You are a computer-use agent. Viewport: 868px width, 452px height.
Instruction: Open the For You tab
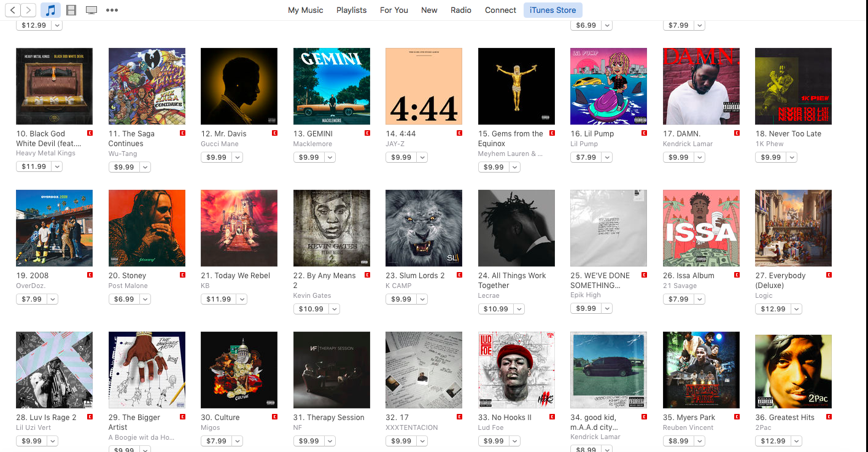pos(394,10)
